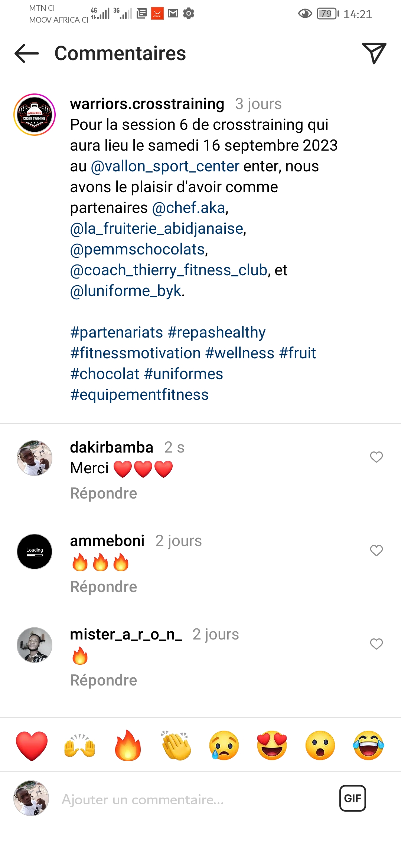Open the #fitnessmotivation hashtag
The image size is (401, 868).
136,353
